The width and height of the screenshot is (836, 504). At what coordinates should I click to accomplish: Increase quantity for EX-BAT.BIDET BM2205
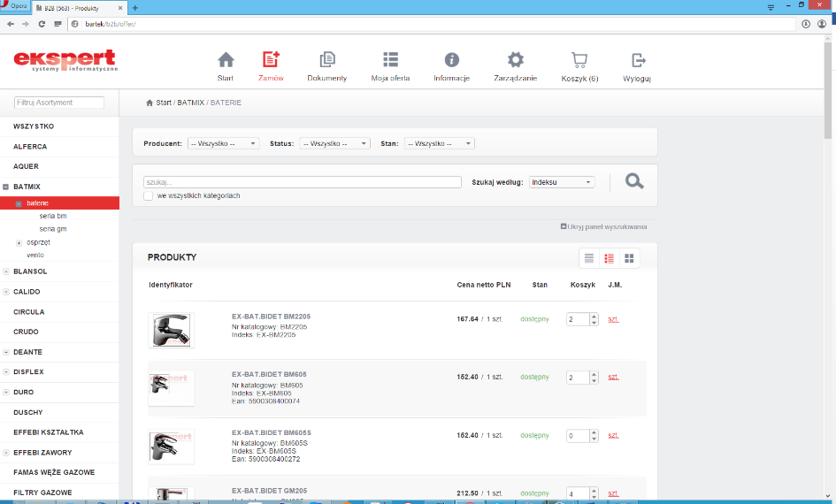coord(594,317)
